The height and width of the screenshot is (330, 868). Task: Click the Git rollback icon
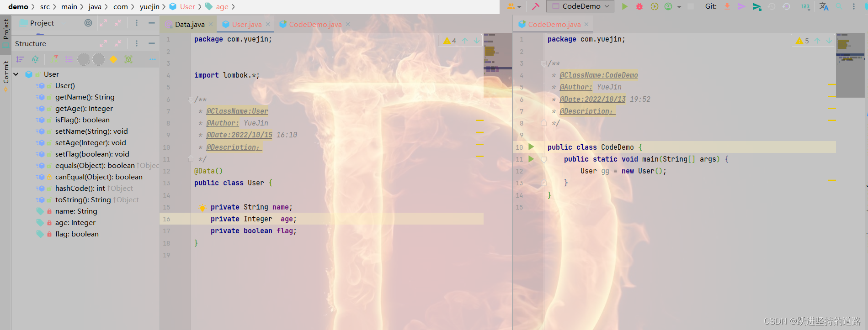point(786,6)
